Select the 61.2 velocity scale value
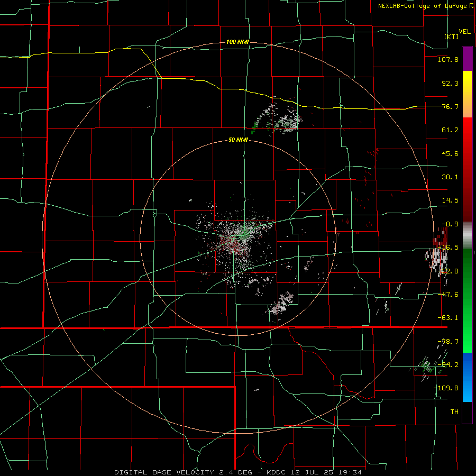This screenshot has height=476, width=476. pyautogui.click(x=450, y=130)
